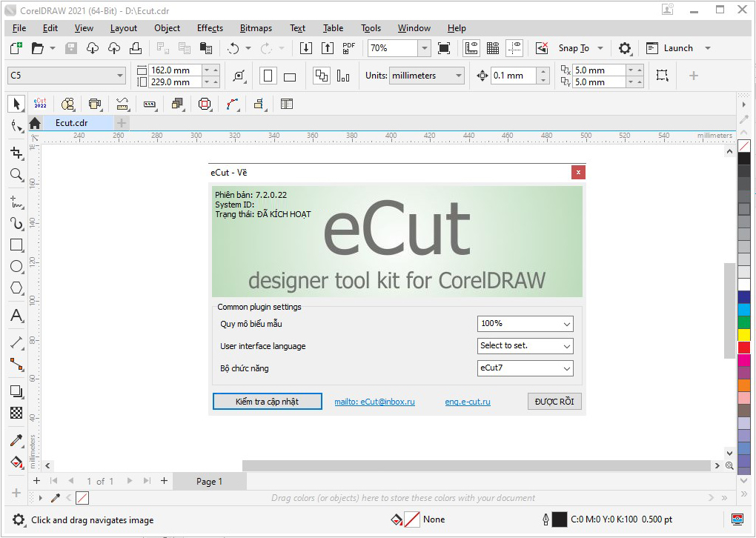Screen dimensions: 756x538
Task: Set Portrait page orientation
Action: coord(268,76)
